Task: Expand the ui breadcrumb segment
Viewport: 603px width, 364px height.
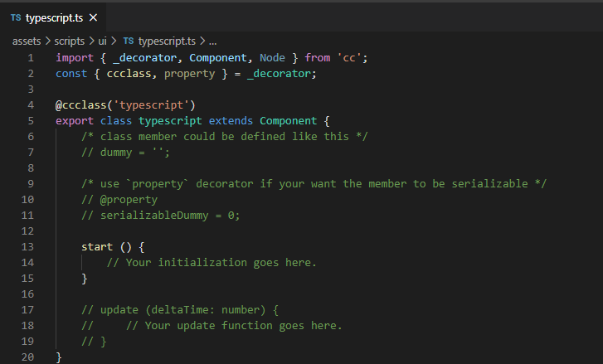Action: pyautogui.click(x=103, y=41)
